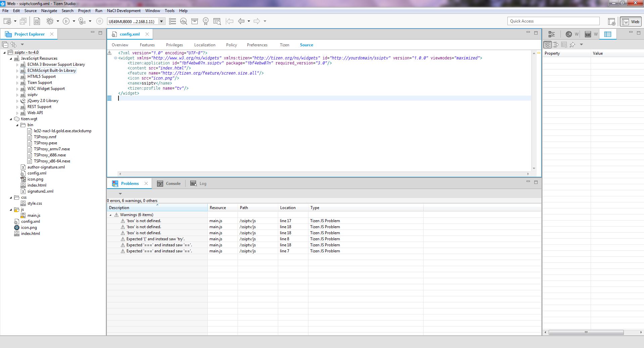Toggle Link with Editor in Project Explorer
The height and width of the screenshot is (348, 644).
tap(13, 44)
